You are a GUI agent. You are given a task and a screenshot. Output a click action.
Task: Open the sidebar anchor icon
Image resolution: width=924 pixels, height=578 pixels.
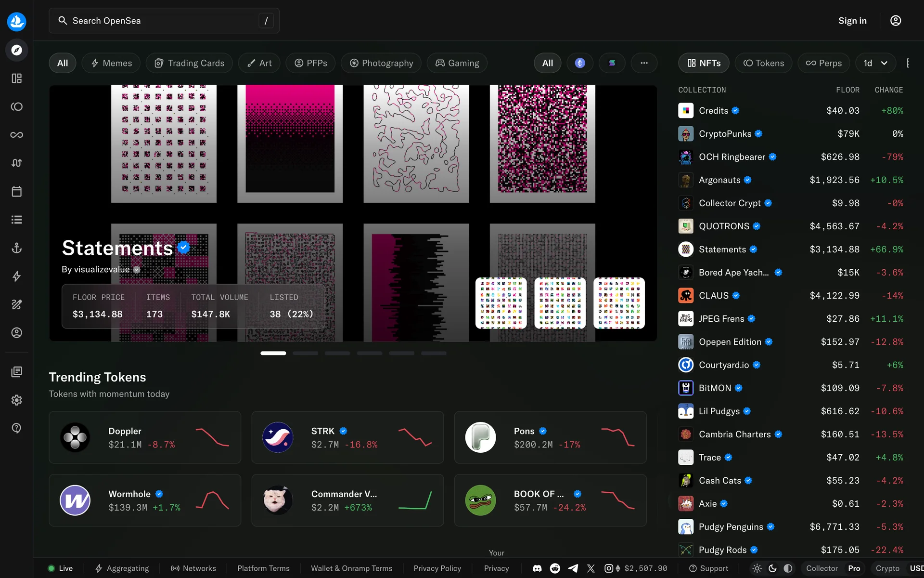(x=16, y=248)
